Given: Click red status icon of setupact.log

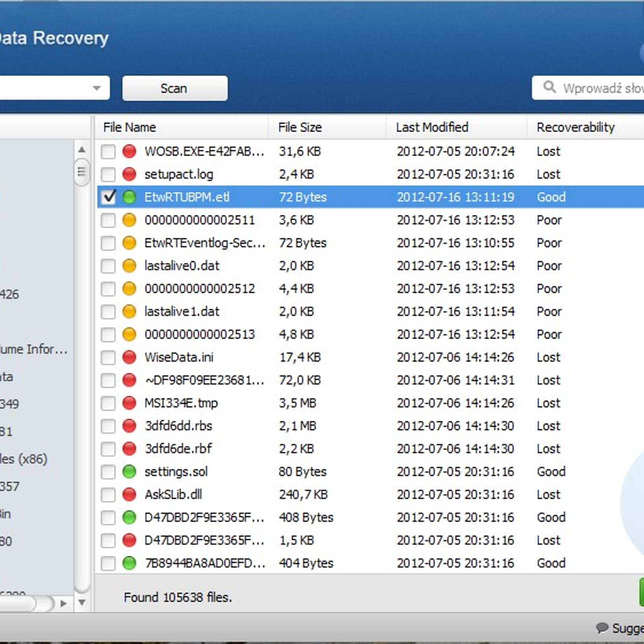Looking at the screenshot, I should 129,174.
